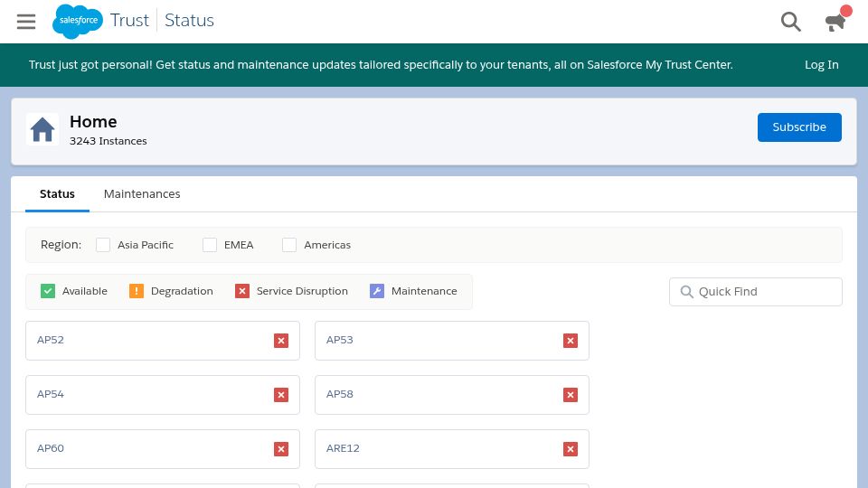Open the AP58 instance card
The width and height of the screenshot is (868, 488).
coord(452,395)
